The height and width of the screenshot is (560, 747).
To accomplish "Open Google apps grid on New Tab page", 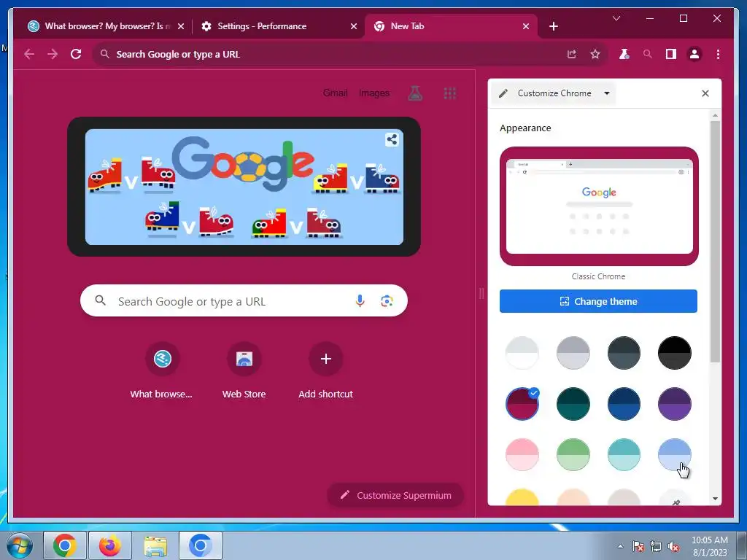I will click(449, 93).
